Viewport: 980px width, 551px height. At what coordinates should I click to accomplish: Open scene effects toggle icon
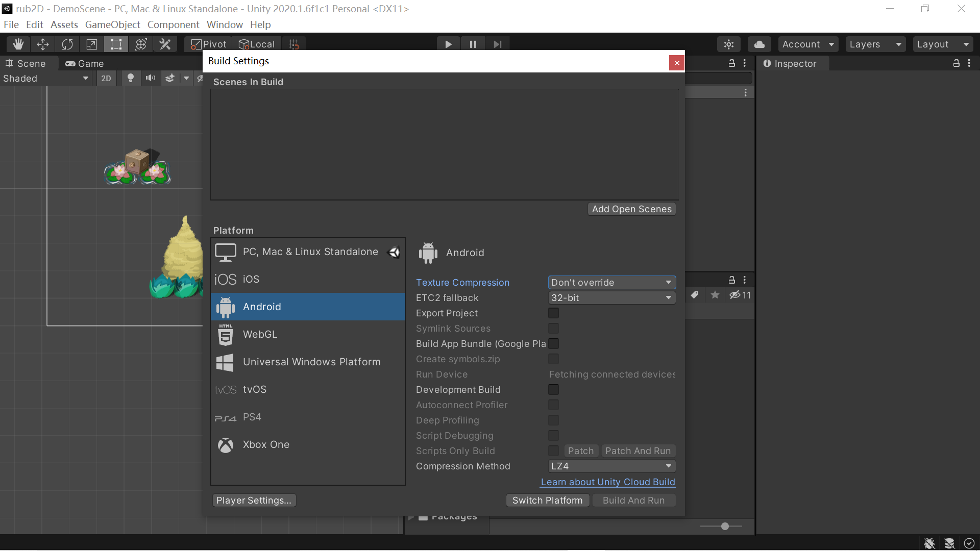(170, 78)
